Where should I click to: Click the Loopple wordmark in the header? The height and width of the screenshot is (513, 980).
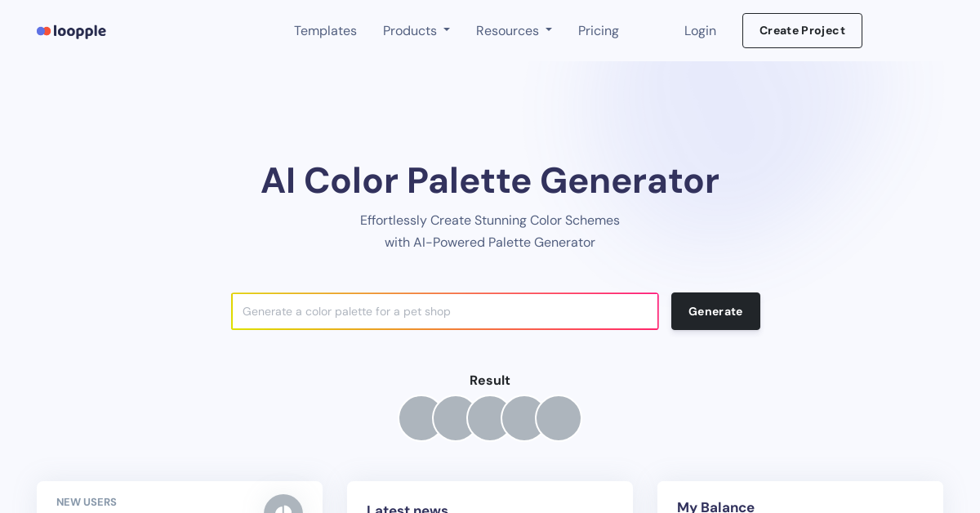click(x=79, y=31)
